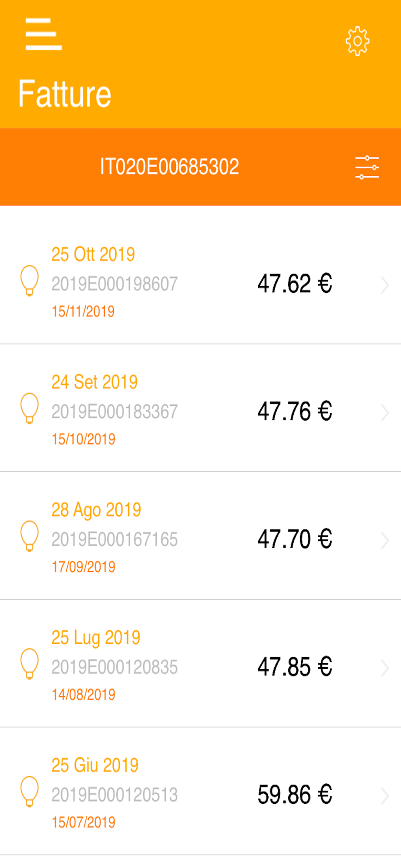Expand the 47.85 € invoice chevron
Screen dimensions: 401x868
click(385, 668)
